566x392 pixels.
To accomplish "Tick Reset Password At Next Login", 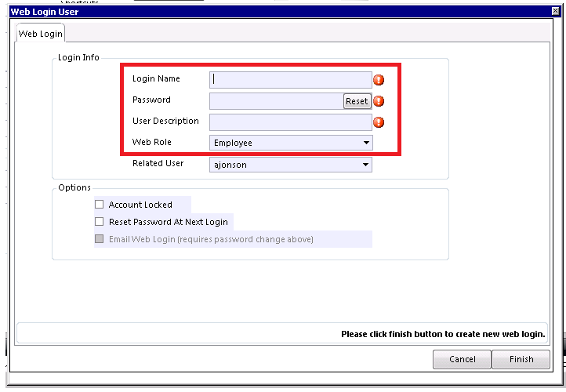I will click(x=100, y=222).
